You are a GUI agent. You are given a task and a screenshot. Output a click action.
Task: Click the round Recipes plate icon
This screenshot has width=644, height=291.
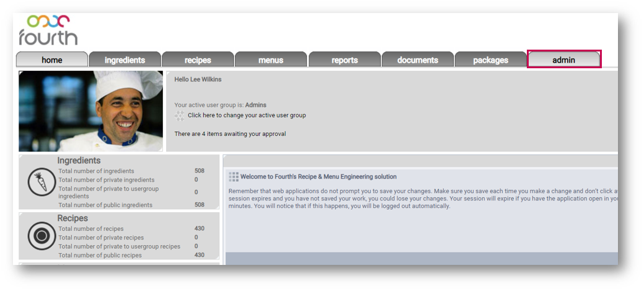pyautogui.click(x=42, y=236)
